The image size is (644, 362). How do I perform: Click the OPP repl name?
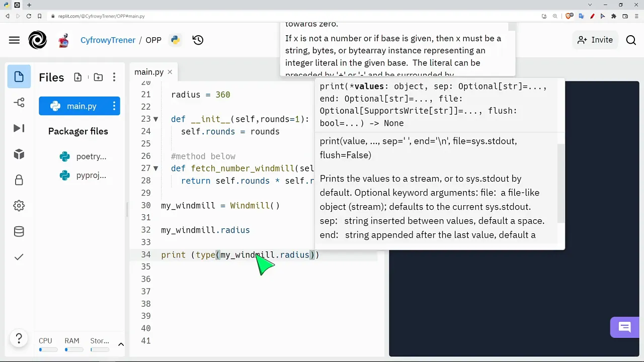(x=153, y=40)
